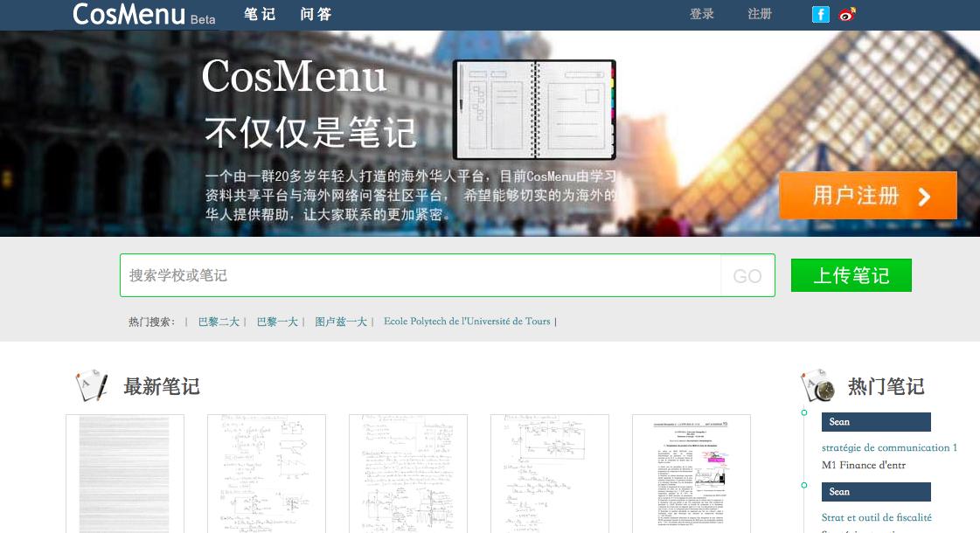Select hot search link 图卢兹一大

pyautogui.click(x=341, y=322)
